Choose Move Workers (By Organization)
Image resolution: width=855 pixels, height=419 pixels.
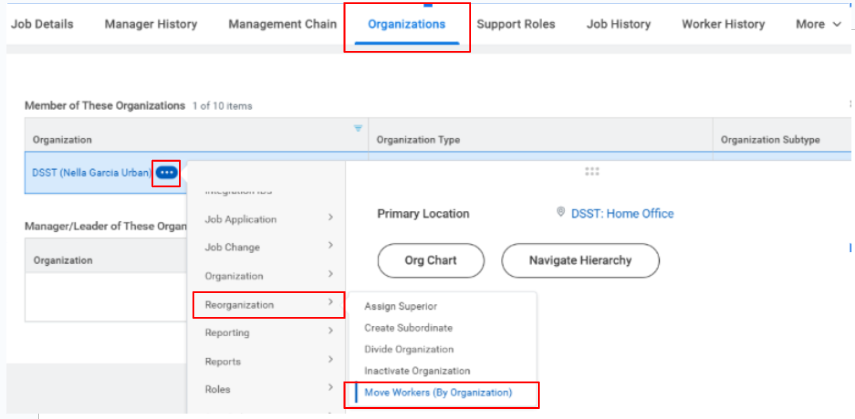(438, 393)
